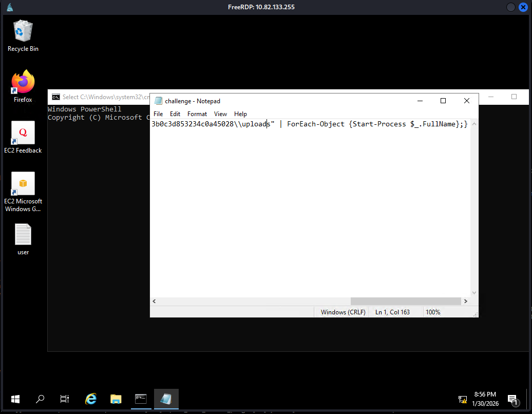Open the Recycle Bin desktop icon
Image resolution: width=532 pixels, height=414 pixels.
23,32
